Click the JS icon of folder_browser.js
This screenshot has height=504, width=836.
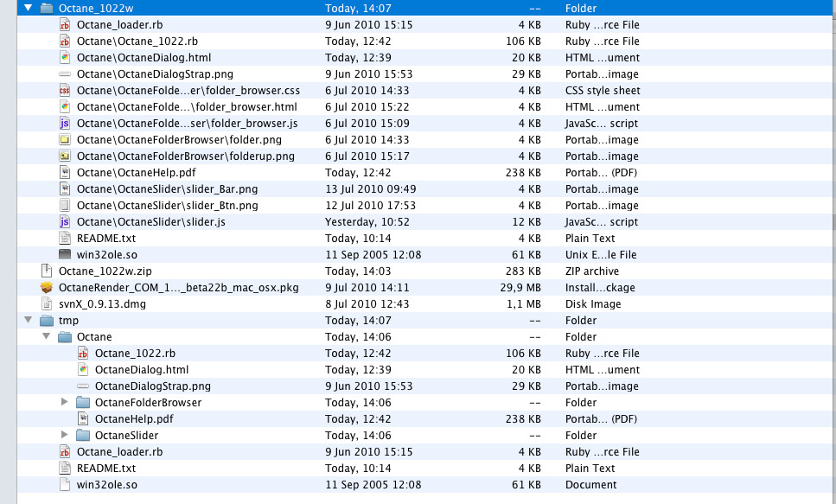pyautogui.click(x=65, y=124)
